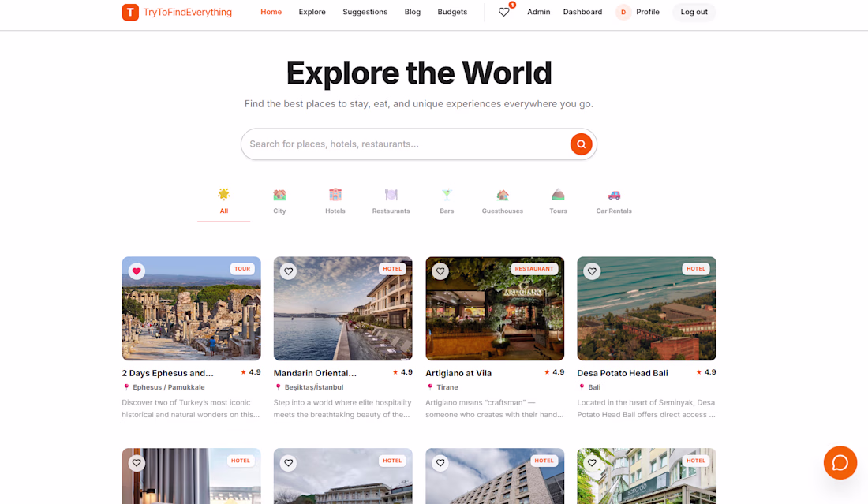Image resolution: width=868 pixels, height=504 pixels.
Task: Open the Mandarin Oriental waterfront photo
Action: 343,308
